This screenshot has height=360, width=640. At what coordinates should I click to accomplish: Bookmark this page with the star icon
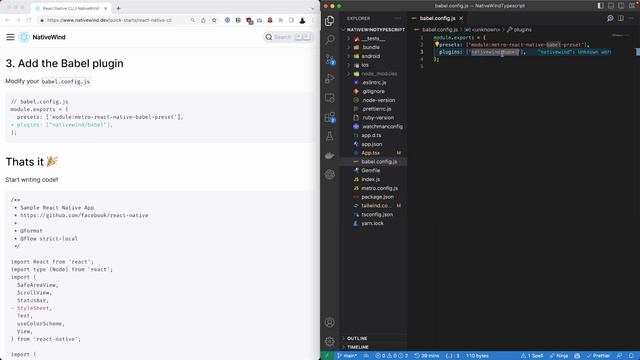click(x=214, y=20)
